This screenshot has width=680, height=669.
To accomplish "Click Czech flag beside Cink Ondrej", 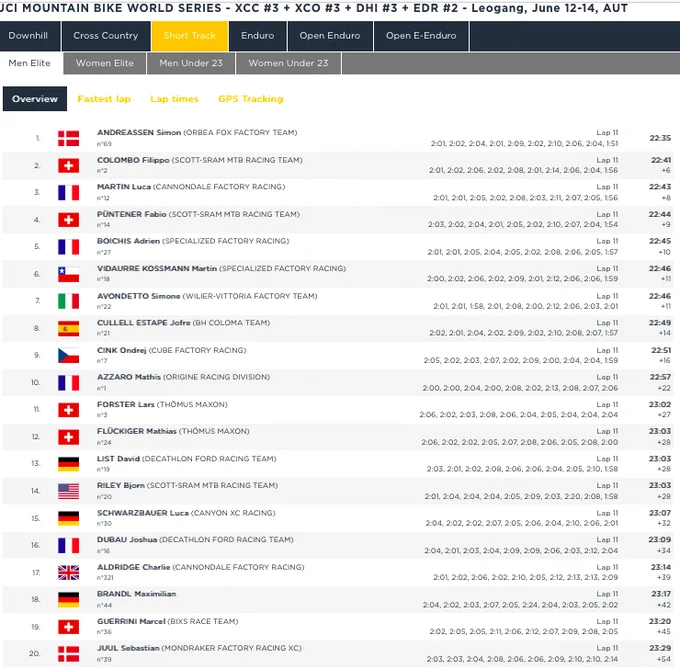I will 69,356.
